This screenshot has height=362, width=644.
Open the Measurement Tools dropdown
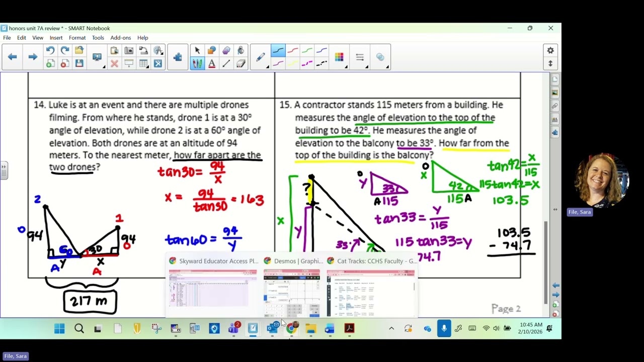point(158,51)
